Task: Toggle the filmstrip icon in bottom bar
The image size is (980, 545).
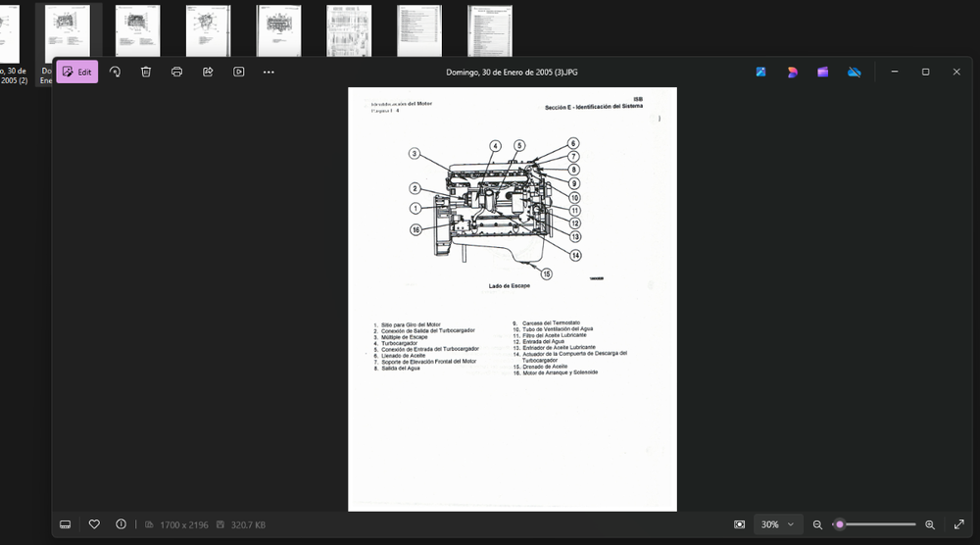Action: [x=65, y=524]
